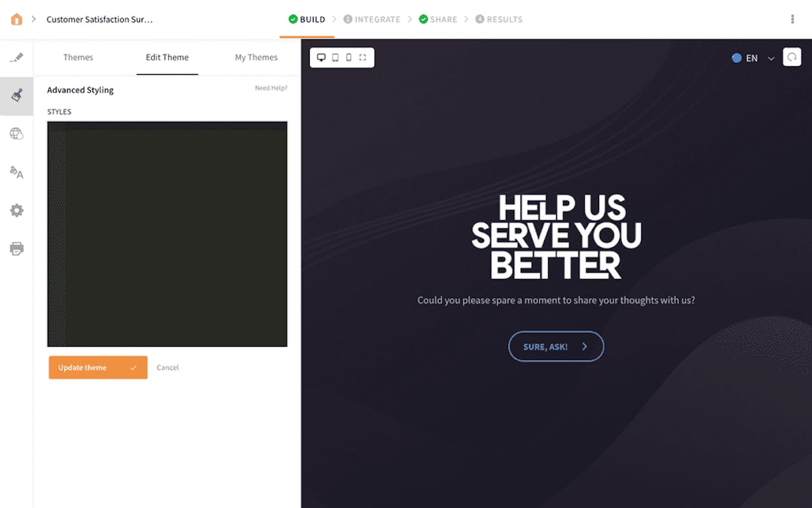Go to the INTEGRATE step
Image resolution: width=812 pixels, height=508 pixels.
[372, 19]
